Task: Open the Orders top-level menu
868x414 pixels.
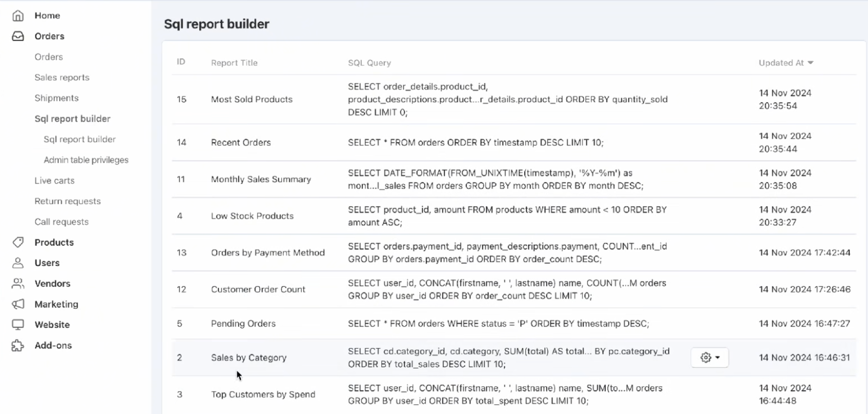Action: click(49, 36)
